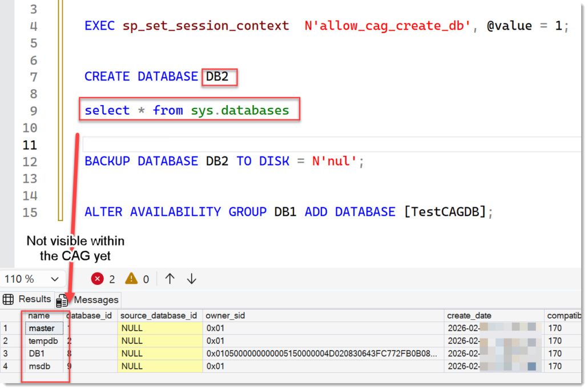Image resolution: width=588 pixels, height=390 pixels.
Task: Click the Messages tab icon
Action: pyautogui.click(x=63, y=300)
